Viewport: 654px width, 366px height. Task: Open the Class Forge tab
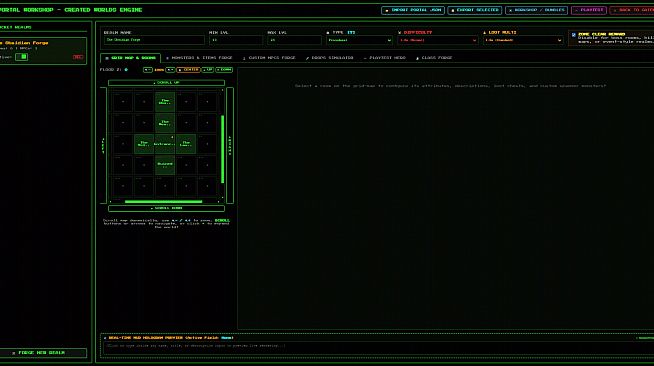click(434, 58)
